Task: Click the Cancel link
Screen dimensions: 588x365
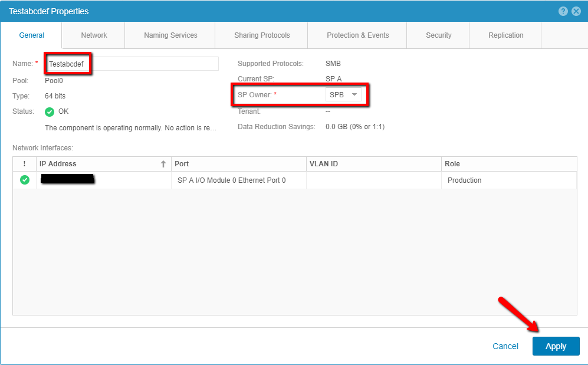Action: point(505,346)
